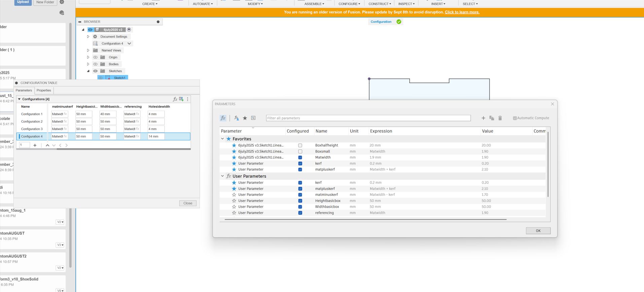Open the CREATE dropdown menu
This screenshot has height=292, width=644.
[x=150, y=4]
